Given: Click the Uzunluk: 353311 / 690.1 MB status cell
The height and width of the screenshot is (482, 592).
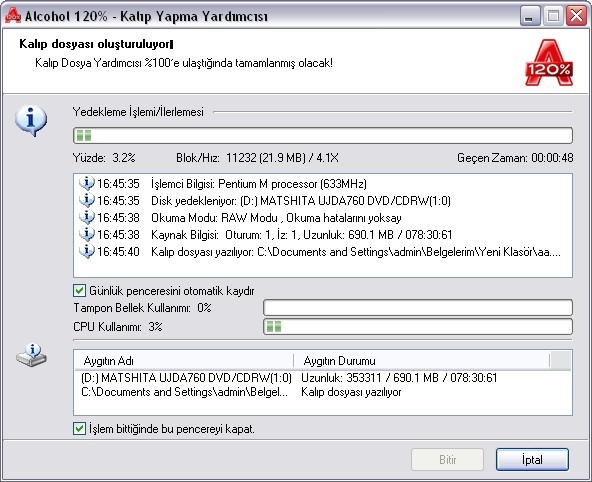Looking at the screenshot, I should pyautogui.click(x=399, y=378).
